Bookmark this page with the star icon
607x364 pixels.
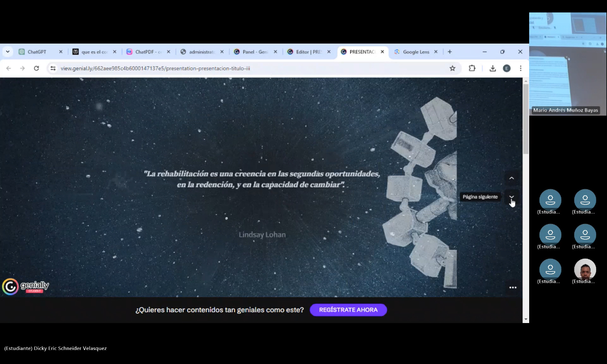[x=452, y=68]
